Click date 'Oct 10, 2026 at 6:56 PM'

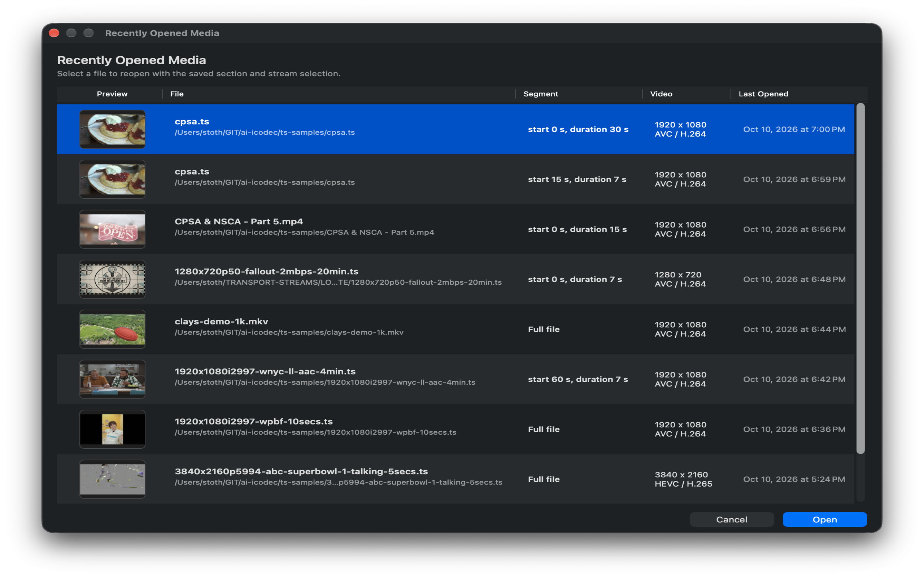coord(794,229)
